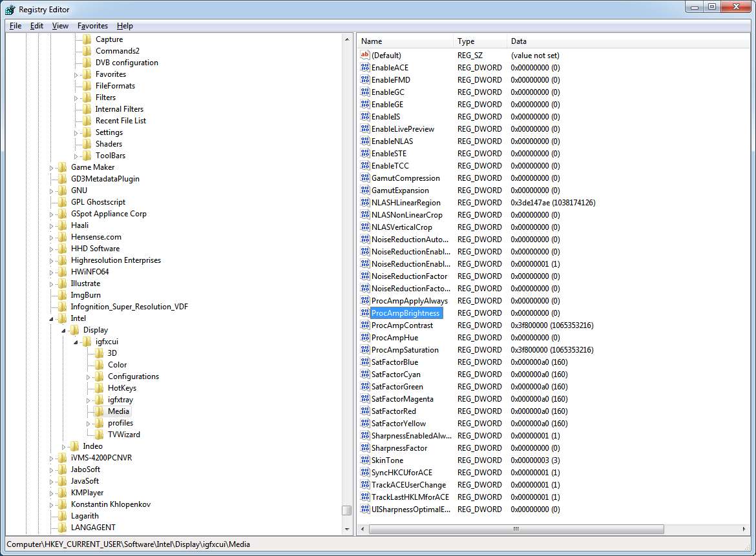Sort values by the Type column header

(x=479, y=41)
